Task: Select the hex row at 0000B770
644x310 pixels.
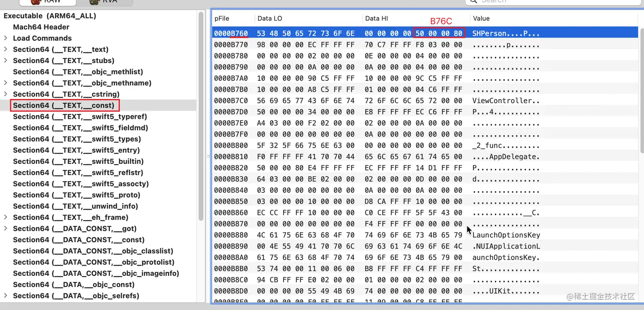Action: tap(425, 44)
